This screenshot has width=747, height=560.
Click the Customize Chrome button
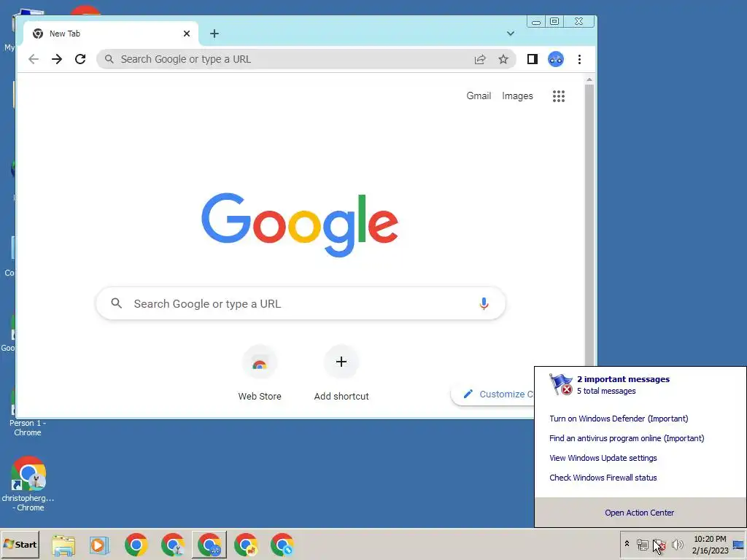tap(492, 394)
